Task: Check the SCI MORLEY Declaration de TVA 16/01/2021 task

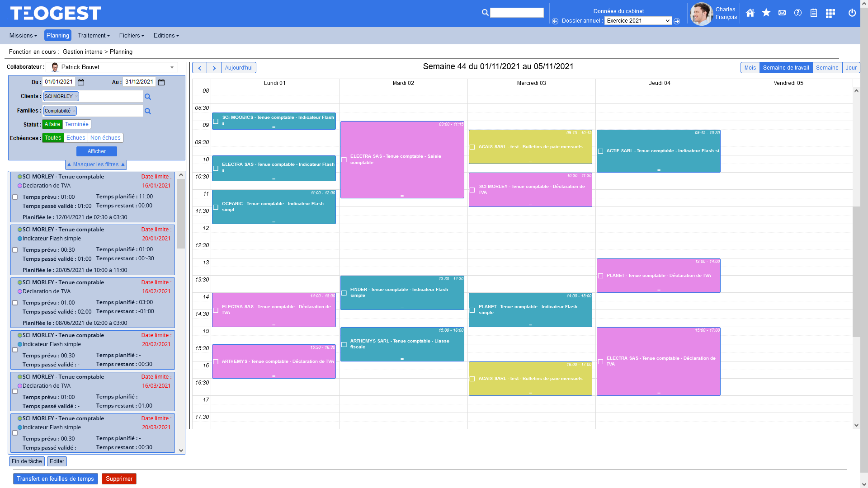Action: pyautogui.click(x=15, y=197)
